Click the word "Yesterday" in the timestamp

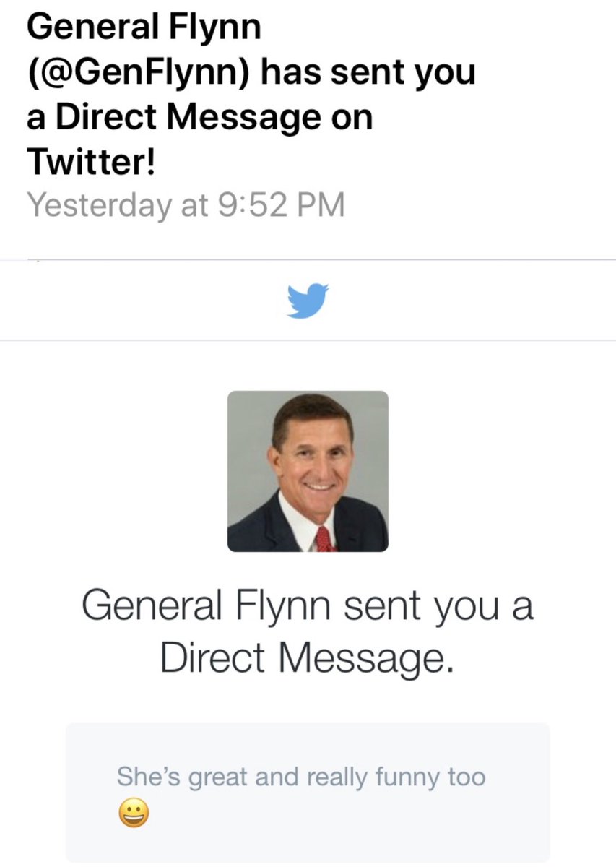tap(98, 204)
